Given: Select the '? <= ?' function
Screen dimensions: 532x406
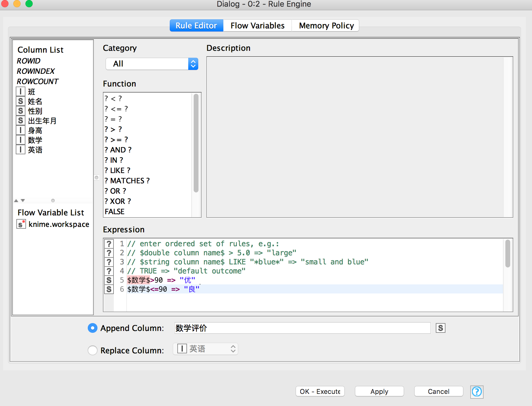Looking at the screenshot, I should tap(116, 109).
